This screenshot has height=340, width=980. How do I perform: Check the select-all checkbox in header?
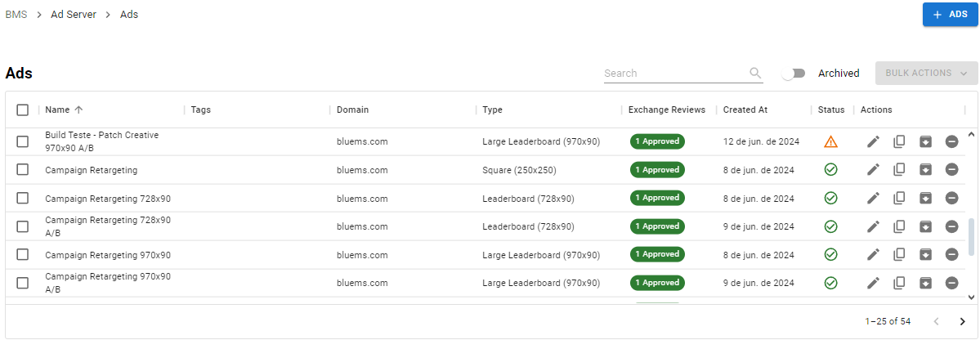point(23,110)
